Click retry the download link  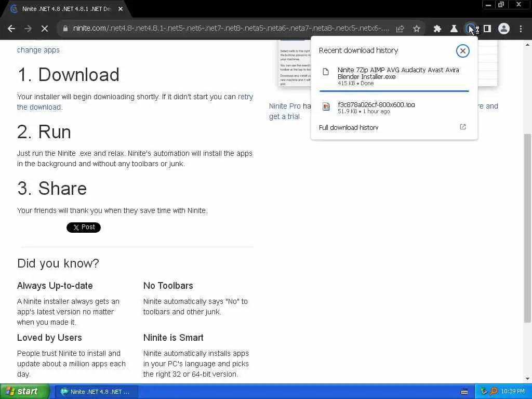click(135, 102)
